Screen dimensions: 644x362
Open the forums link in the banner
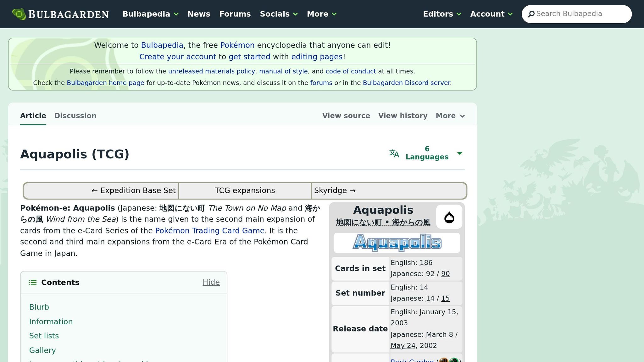(321, 83)
